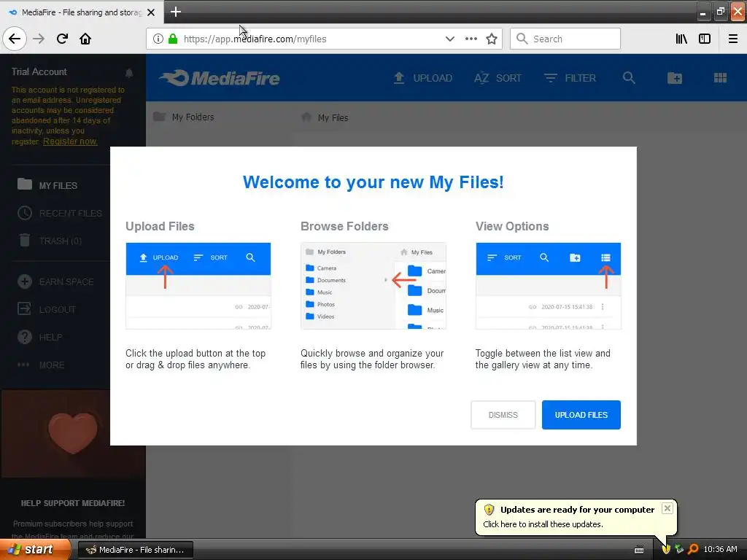This screenshot has width=747, height=560.
Task: Click the Firefox Search box
Action: 565,39
